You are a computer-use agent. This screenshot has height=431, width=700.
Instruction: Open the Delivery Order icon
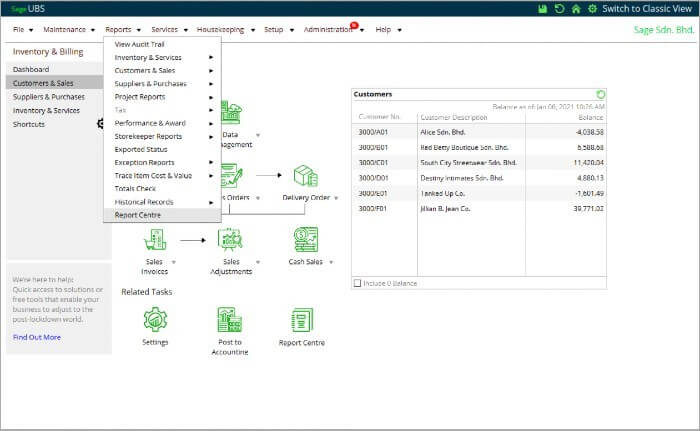305,177
